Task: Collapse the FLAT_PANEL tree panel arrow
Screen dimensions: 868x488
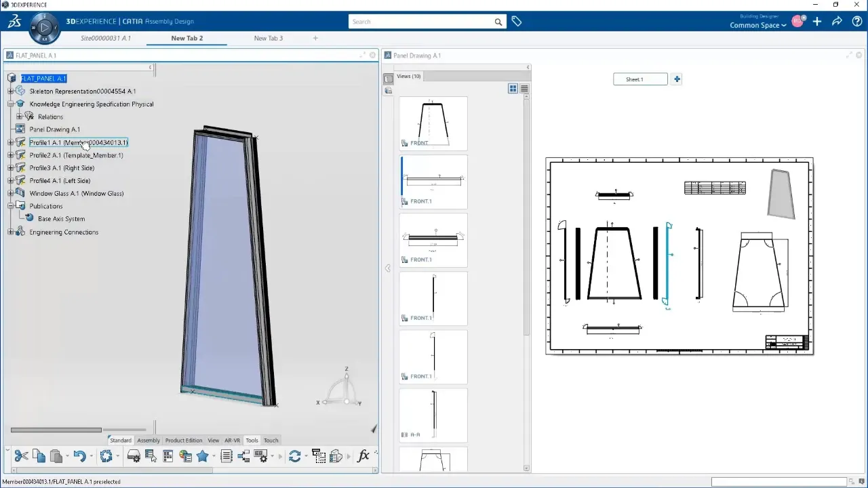Action: pyautogui.click(x=150, y=68)
